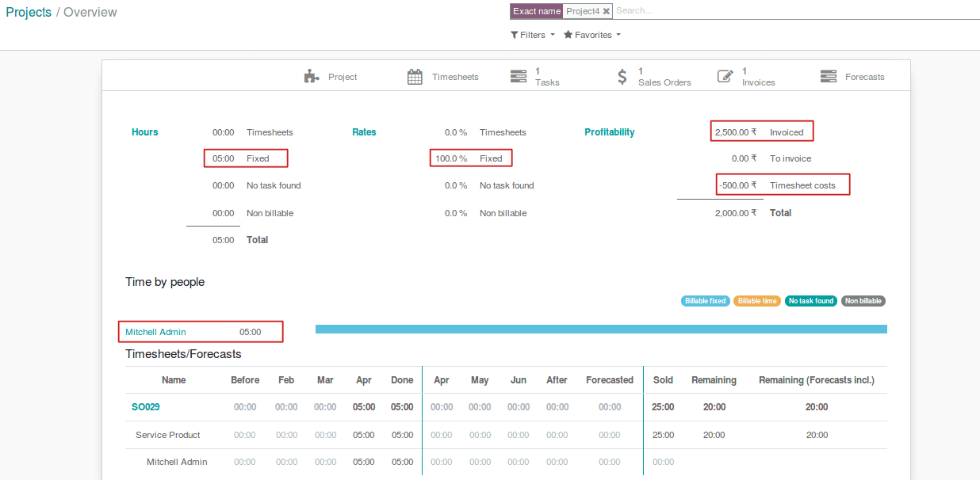Open 1 Invoices stat button label
This screenshot has width=980, height=480.
pyautogui.click(x=758, y=77)
